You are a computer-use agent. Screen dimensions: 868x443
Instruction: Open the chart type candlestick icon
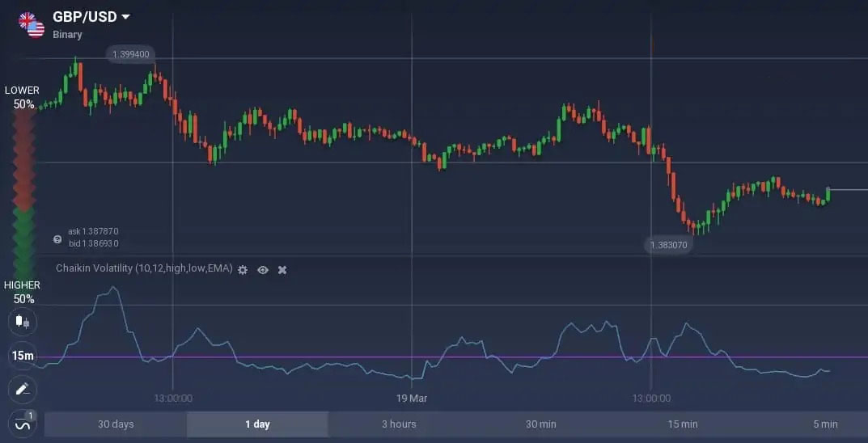[x=22, y=322]
